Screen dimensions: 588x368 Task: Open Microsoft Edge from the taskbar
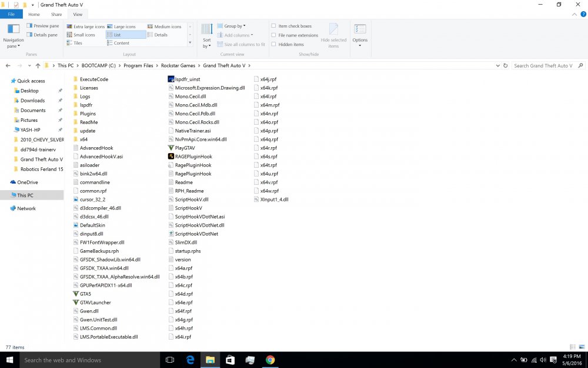pos(190,360)
